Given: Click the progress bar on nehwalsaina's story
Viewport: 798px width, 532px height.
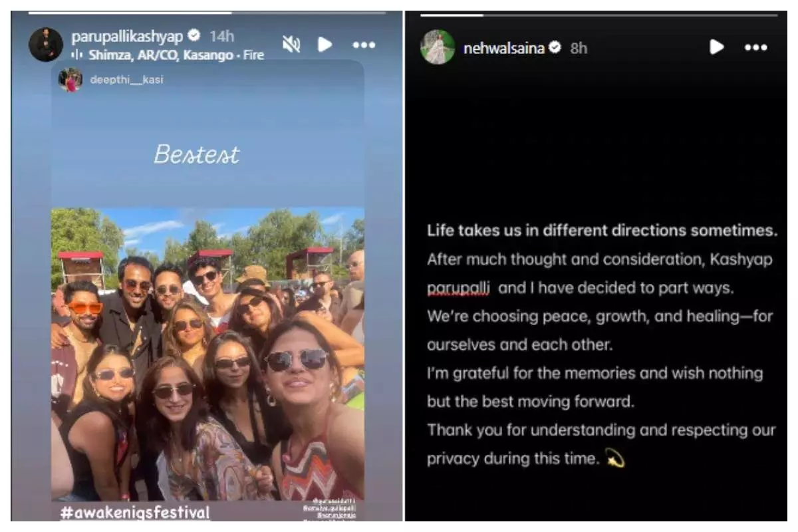Looking at the screenshot, I should pyautogui.click(x=598, y=15).
